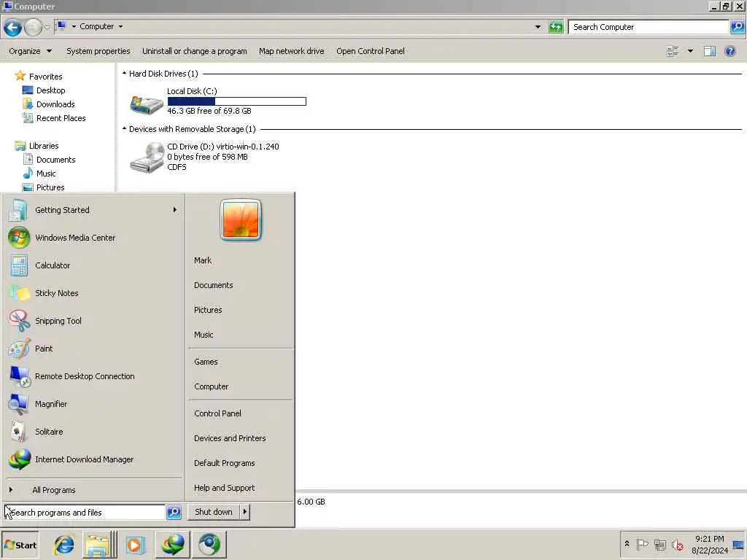Click the Search programs and files box
Image resolution: width=747 pixels, height=560 pixels.
(85, 513)
